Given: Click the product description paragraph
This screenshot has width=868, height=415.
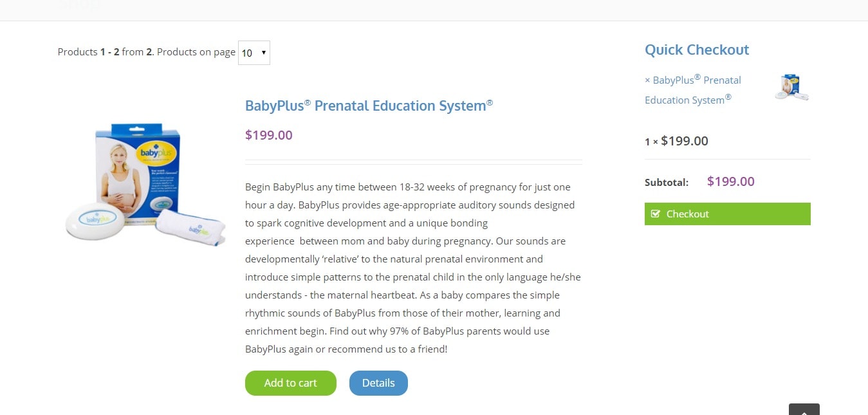Looking at the screenshot, I should 413,268.
